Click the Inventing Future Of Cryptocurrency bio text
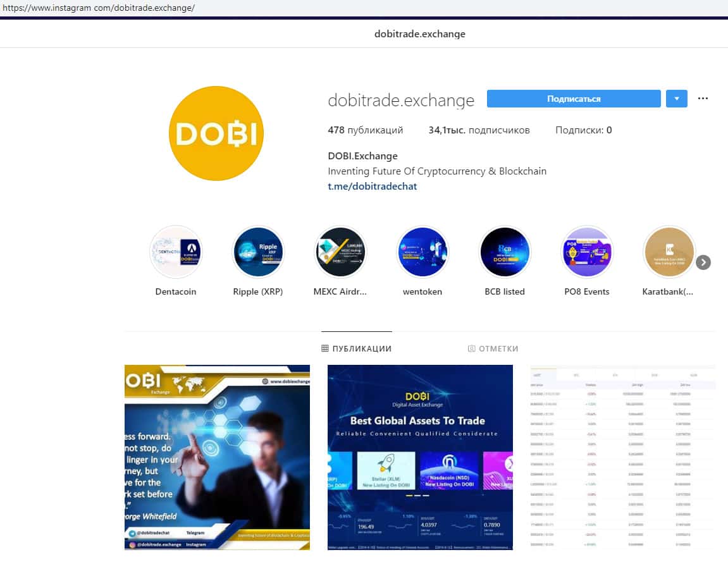The width and height of the screenshot is (728, 564). (437, 171)
